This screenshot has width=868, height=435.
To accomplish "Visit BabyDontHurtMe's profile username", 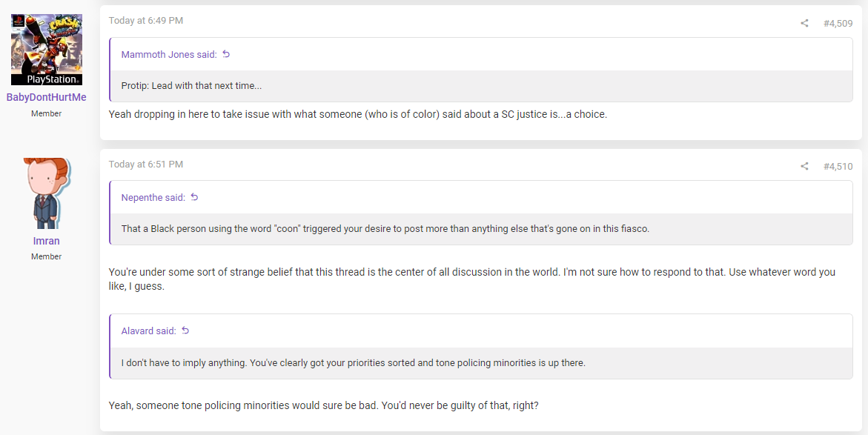I will pyautogui.click(x=47, y=97).
